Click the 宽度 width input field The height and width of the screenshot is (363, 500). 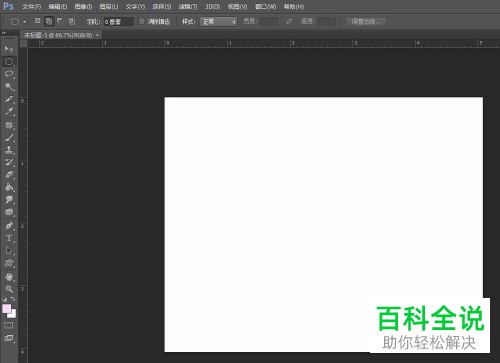tap(269, 22)
